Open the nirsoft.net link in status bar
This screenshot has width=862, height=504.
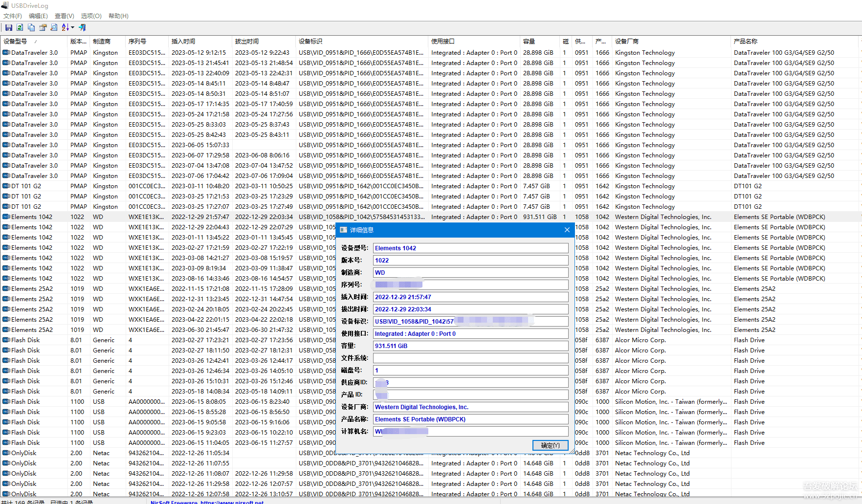232,502
